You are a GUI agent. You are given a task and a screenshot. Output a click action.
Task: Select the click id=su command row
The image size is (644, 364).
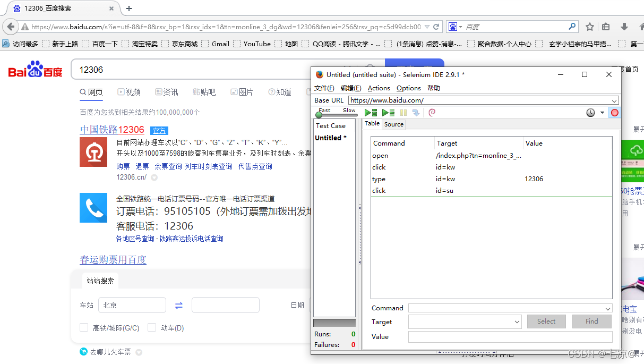tap(491, 191)
